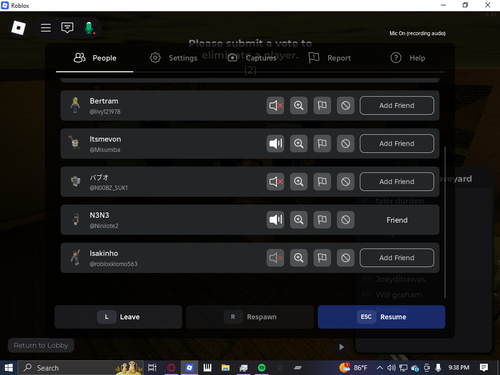Image resolution: width=500 pixels, height=375 pixels.
Task: Click the Roblox logo menu button
Action: [x=18, y=28]
